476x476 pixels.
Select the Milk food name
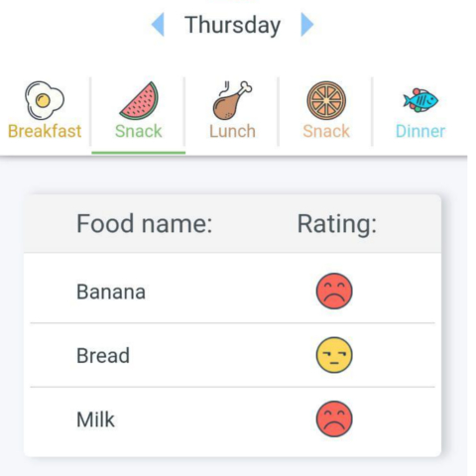[95, 419]
